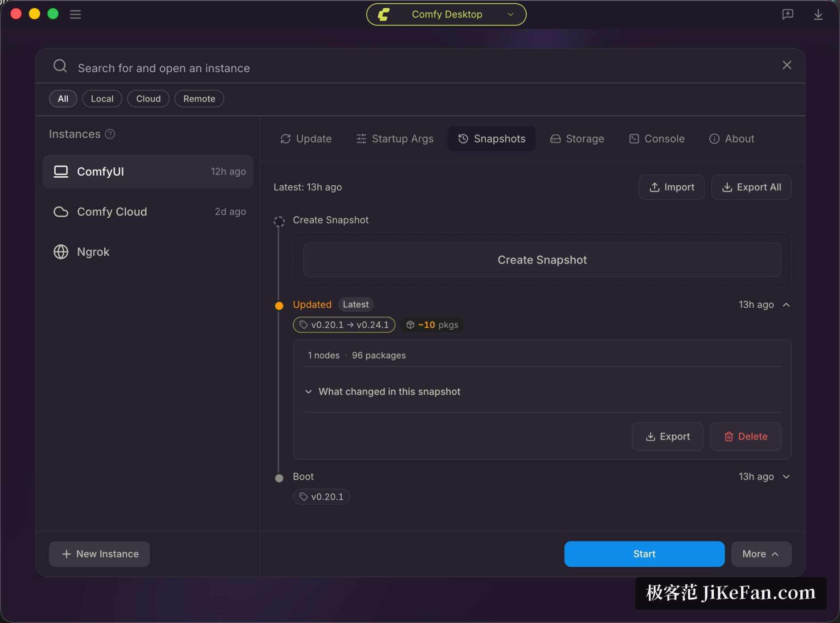This screenshot has height=623, width=840.
Task: Click the 'Latest: 13h ago' text
Action: (x=307, y=187)
